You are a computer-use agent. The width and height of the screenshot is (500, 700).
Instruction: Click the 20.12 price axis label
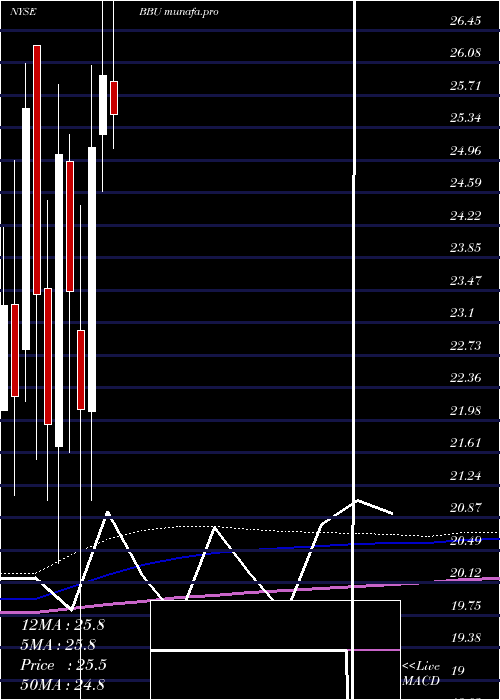coord(466,573)
